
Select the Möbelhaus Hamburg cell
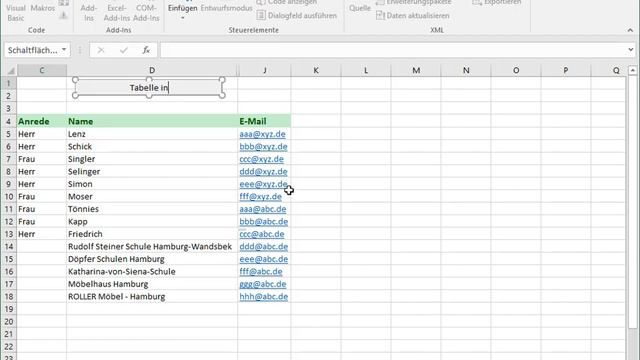coord(152,284)
